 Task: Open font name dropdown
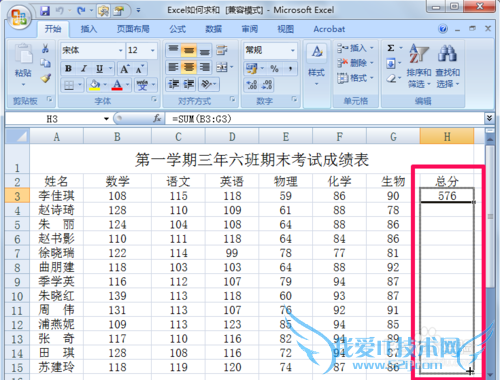point(121,51)
